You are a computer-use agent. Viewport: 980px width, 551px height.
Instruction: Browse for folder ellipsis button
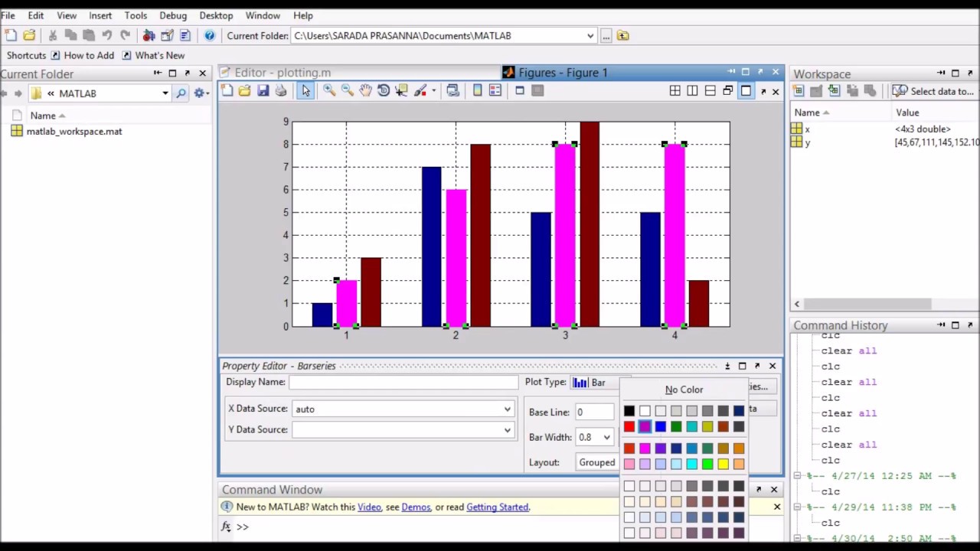[606, 35]
